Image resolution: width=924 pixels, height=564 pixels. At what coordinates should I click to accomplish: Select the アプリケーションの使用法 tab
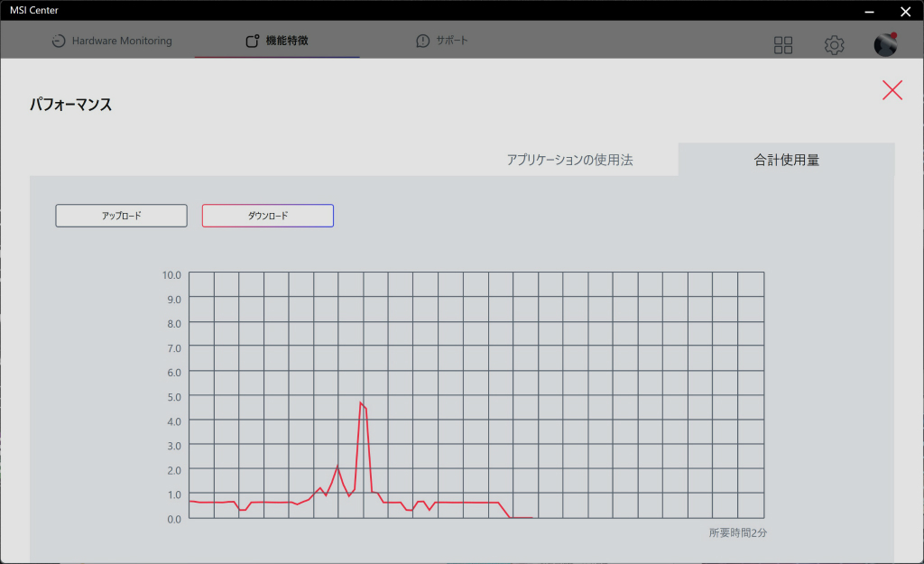(x=570, y=160)
